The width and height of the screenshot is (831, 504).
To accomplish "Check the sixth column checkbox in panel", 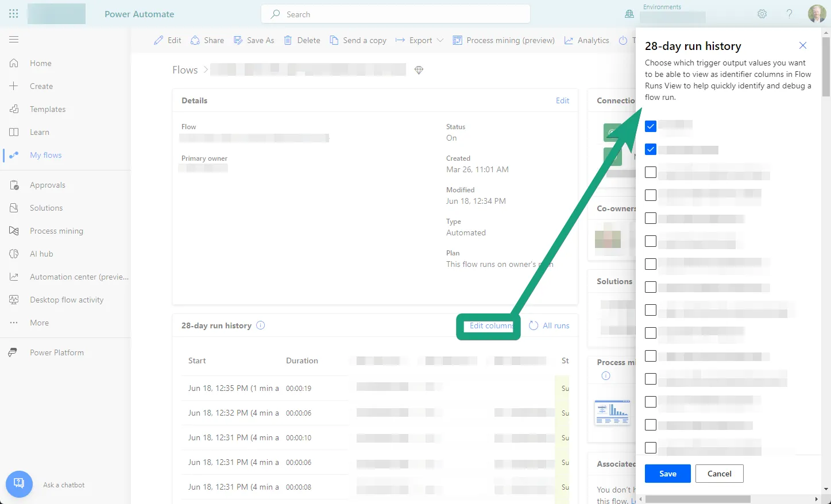I will 651,241.
